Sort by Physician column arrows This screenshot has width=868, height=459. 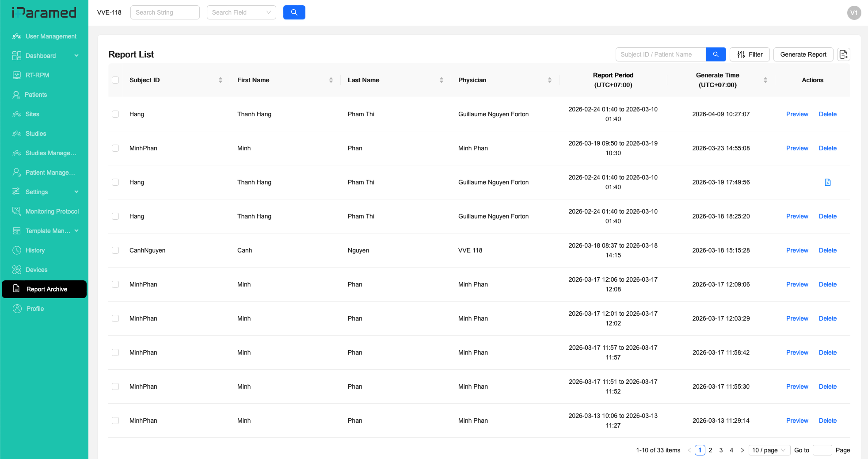click(x=550, y=80)
